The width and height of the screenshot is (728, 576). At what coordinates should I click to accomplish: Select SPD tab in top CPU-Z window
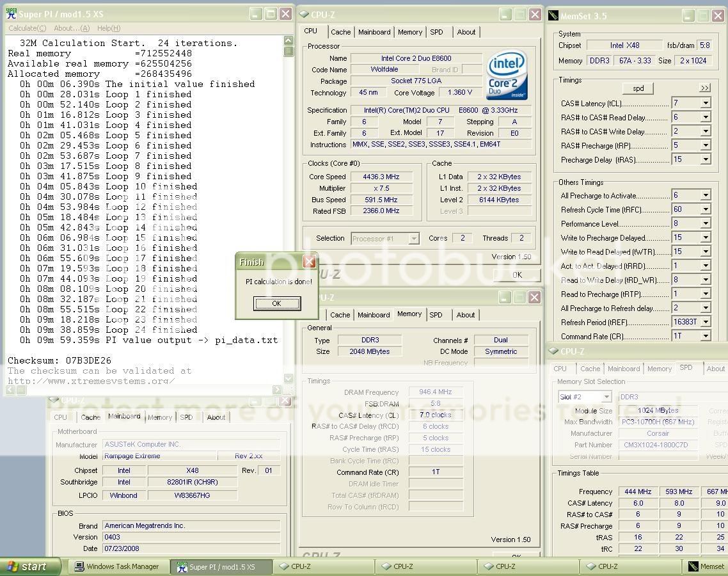436,32
